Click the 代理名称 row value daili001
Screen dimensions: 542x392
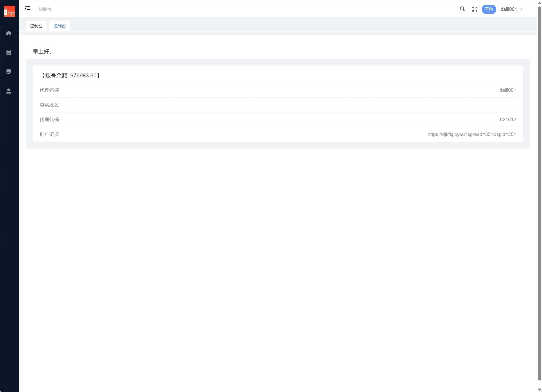pos(507,90)
